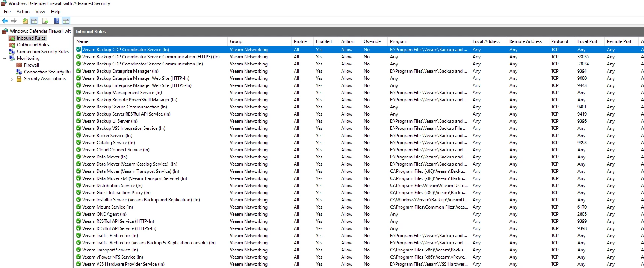Select rule "Veeam VSS Hardware Provider Service (In)"
The image size is (644, 268).
[x=124, y=264]
